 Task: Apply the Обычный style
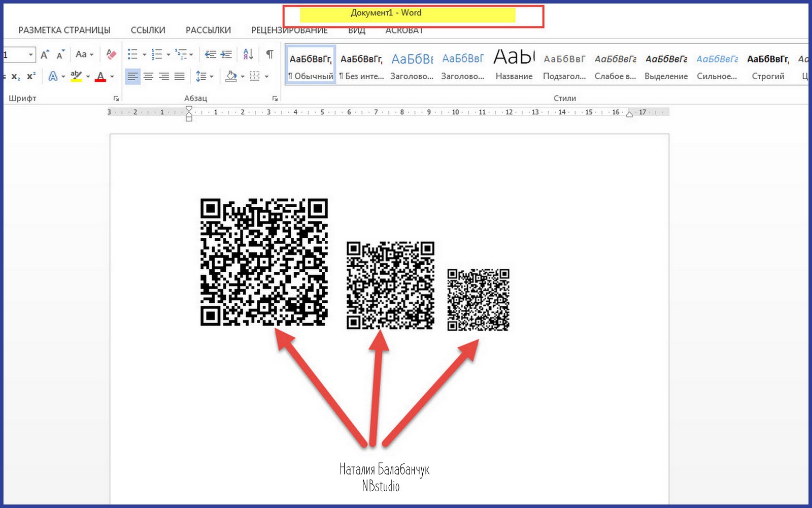(x=311, y=65)
